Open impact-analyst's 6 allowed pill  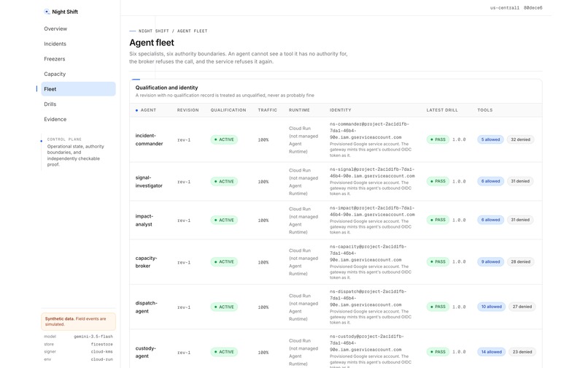pyautogui.click(x=490, y=220)
